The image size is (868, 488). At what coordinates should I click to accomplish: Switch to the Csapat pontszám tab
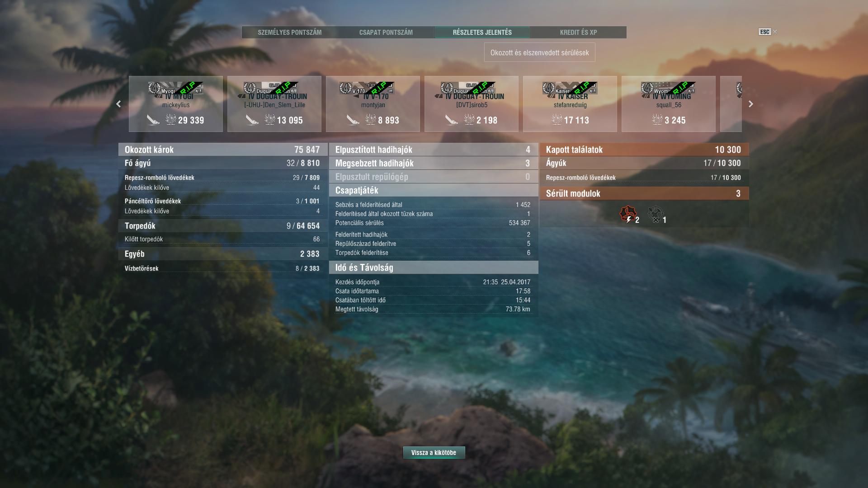[386, 32]
